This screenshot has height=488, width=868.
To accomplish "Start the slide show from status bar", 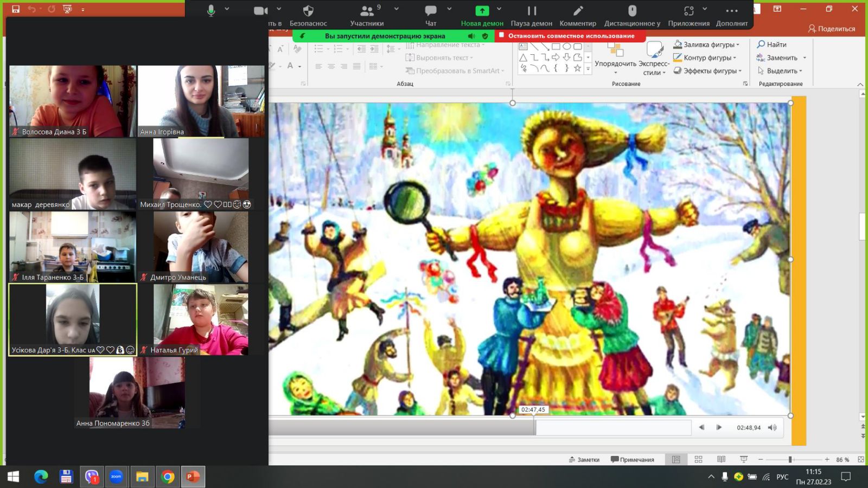I will (x=744, y=459).
